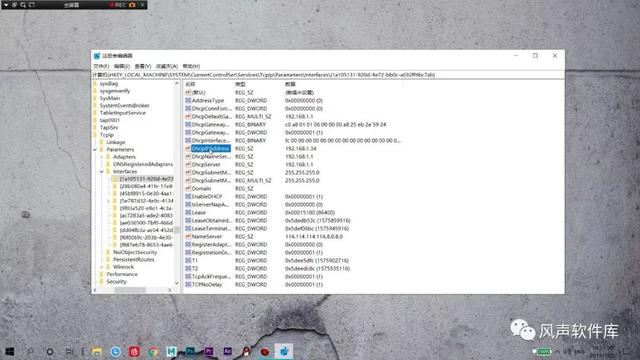
Task: Click the tree horizontal scrollbar right arrow
Action: pos(170,290)
